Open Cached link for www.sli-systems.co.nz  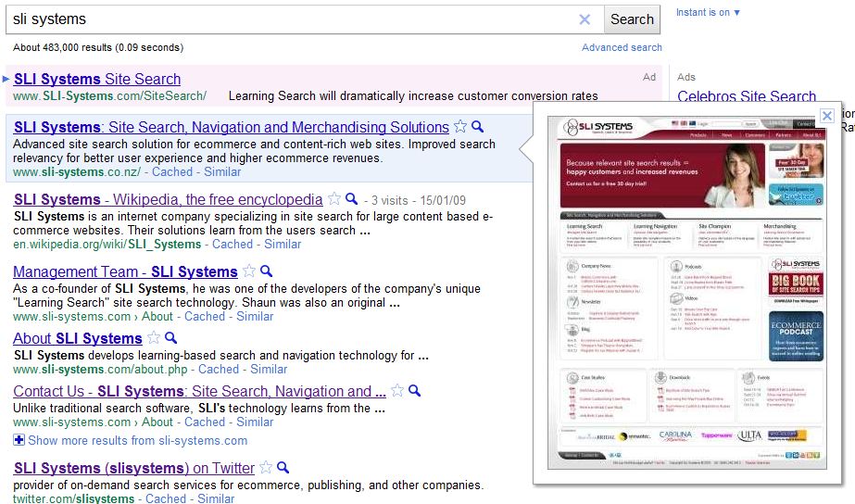pos(172,171)
